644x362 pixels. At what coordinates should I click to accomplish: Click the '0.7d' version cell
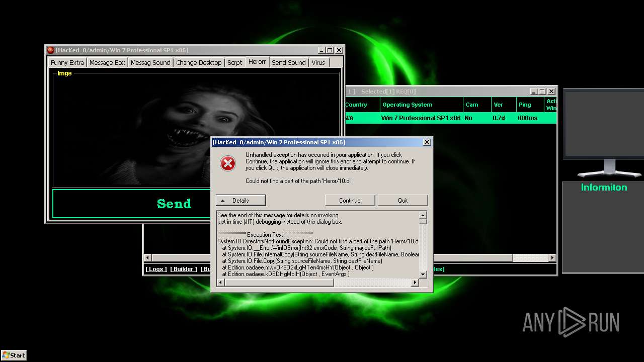click(499, 118)
